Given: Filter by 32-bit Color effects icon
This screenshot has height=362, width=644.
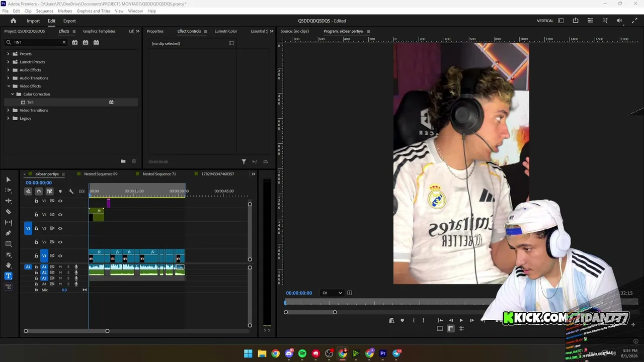Looking at the screenshot, I should (x=86, y=42).
